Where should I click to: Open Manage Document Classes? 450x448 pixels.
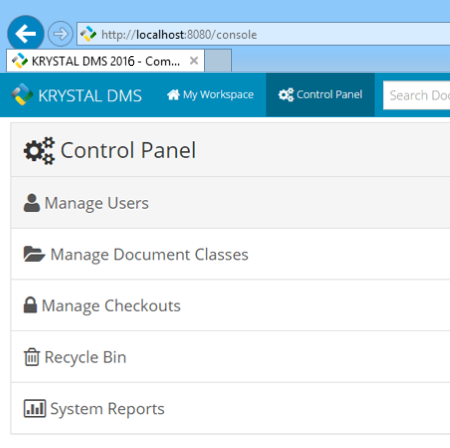point(149,255)
